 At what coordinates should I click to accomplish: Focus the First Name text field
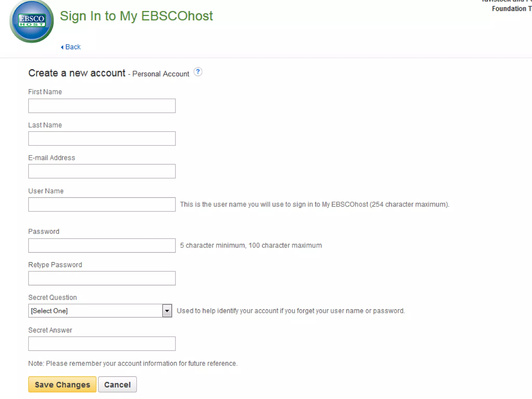(102, 106)
